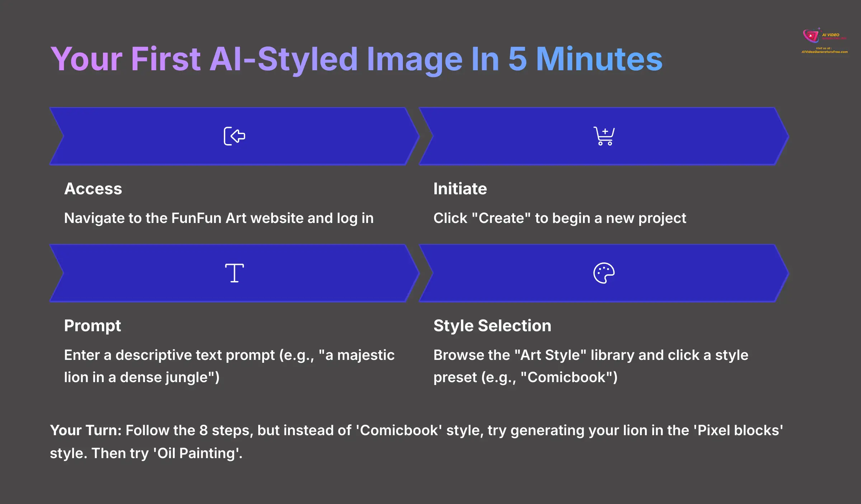Click the text "Click "Create" to begin a new project"

pos(560,218)
